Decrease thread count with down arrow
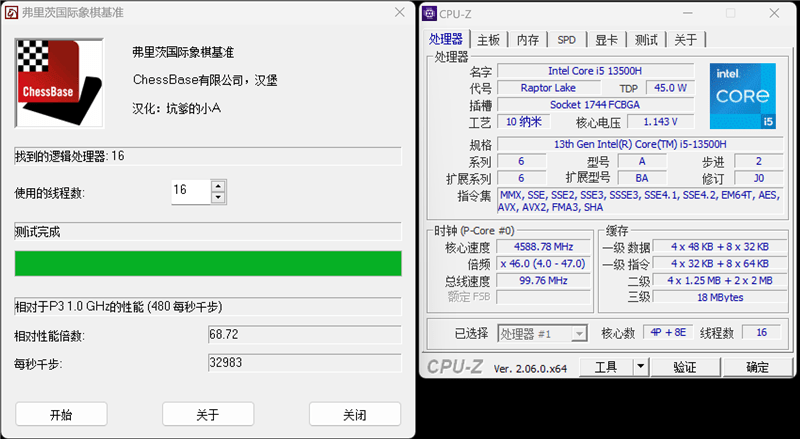 (x=218, y=198)
